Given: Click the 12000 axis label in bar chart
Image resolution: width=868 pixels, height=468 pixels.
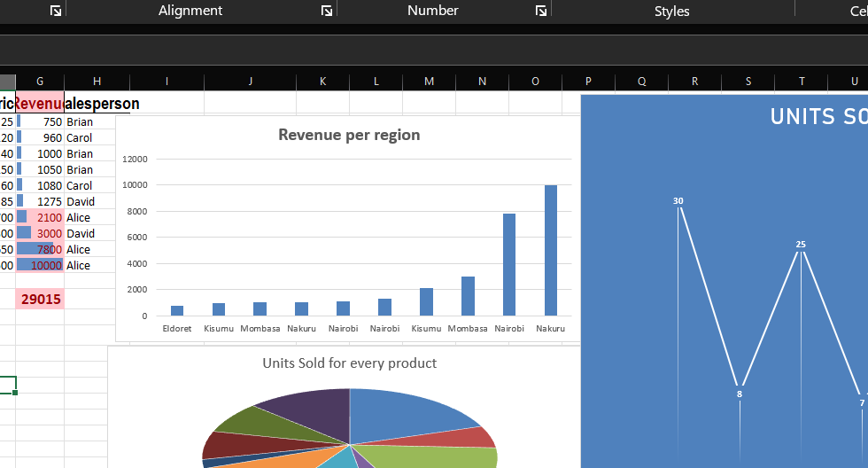Looking at the screenshot, I should 135,159.
